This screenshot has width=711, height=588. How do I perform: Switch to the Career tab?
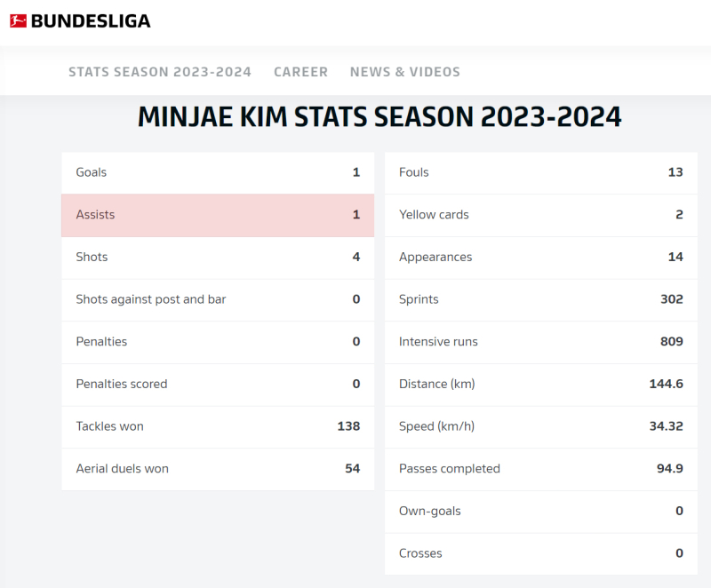pyautogui.click(x=300, y=72)
